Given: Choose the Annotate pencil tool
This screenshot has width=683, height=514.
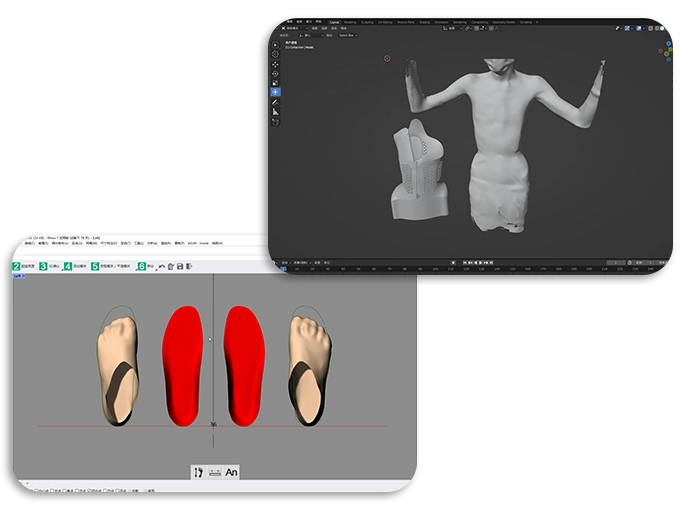Looking at the screenshot, I should [276, 102].
